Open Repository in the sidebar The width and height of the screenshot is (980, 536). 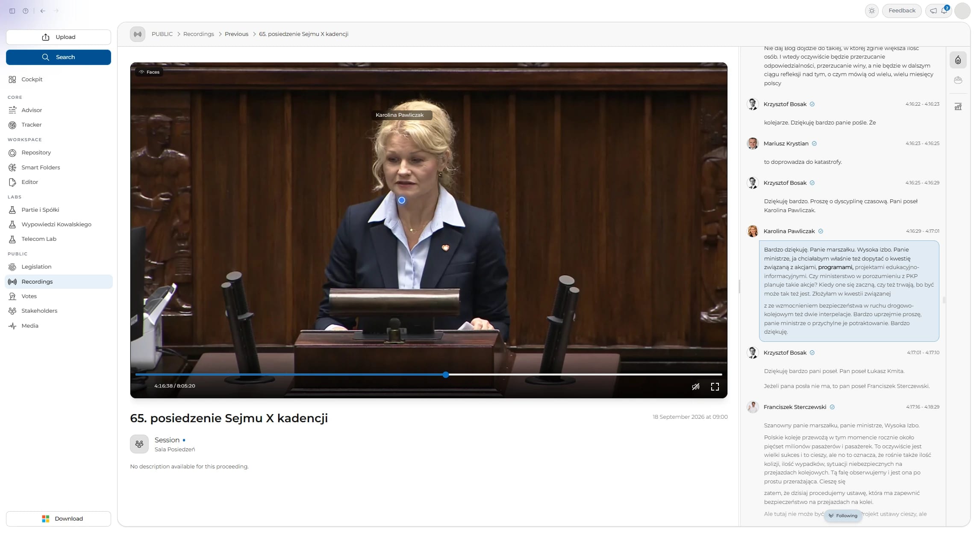(59, 153)
